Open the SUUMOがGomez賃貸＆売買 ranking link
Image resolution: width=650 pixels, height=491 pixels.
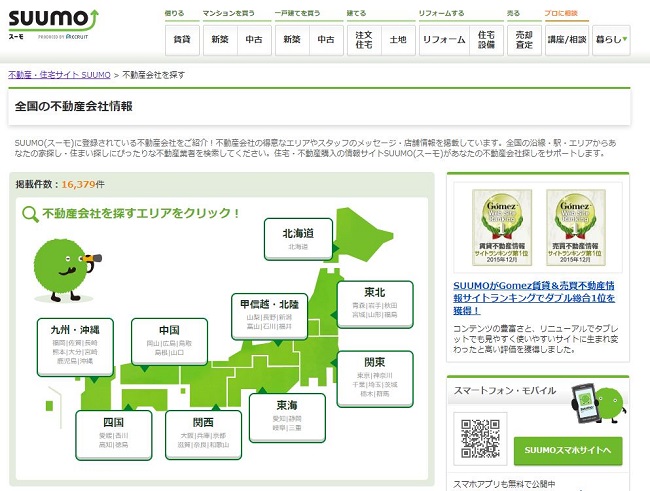click(x=534, y=298)
